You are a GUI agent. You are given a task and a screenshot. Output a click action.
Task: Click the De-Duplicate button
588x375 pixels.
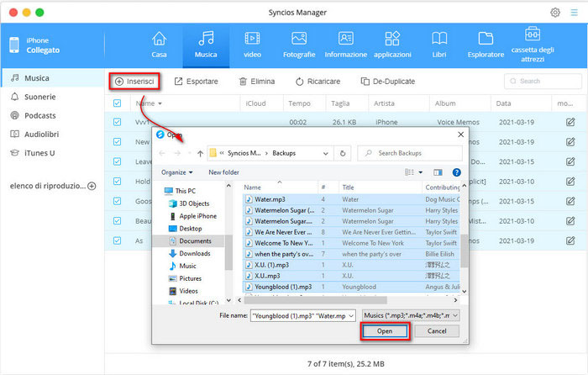[x=388, y=82]
